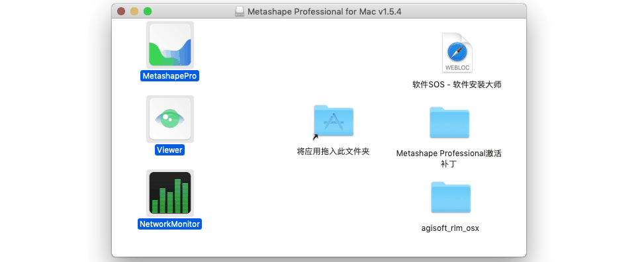Click the disk icon in the title bar
This screenshot has height=262, width=644.
240,11
